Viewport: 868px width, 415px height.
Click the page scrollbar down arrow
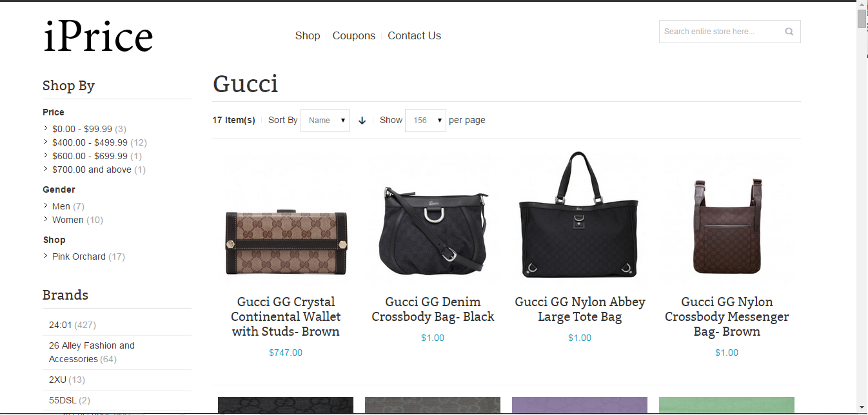tap(862, 407)
